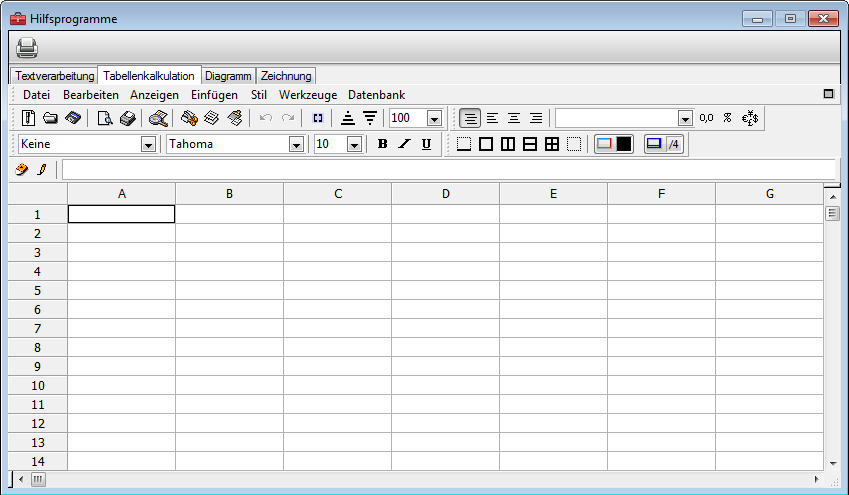Toggle underline formatting

(426, 144)
